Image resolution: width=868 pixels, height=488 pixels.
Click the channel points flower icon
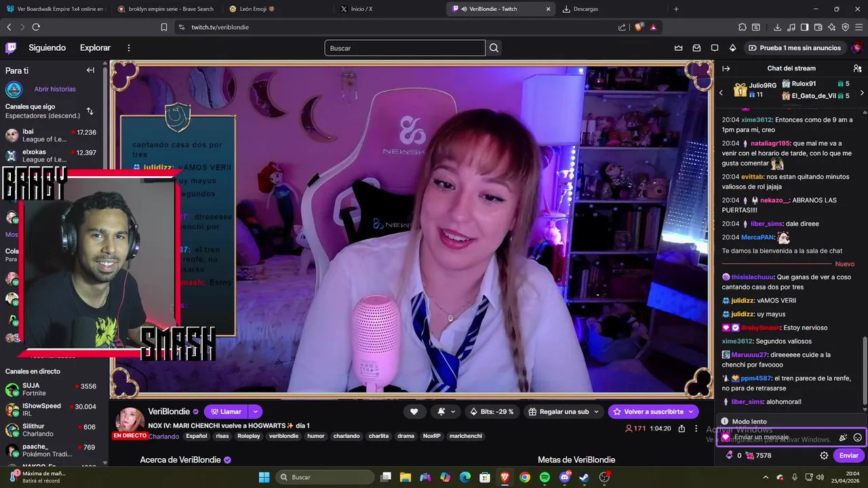tap(749, 455)
